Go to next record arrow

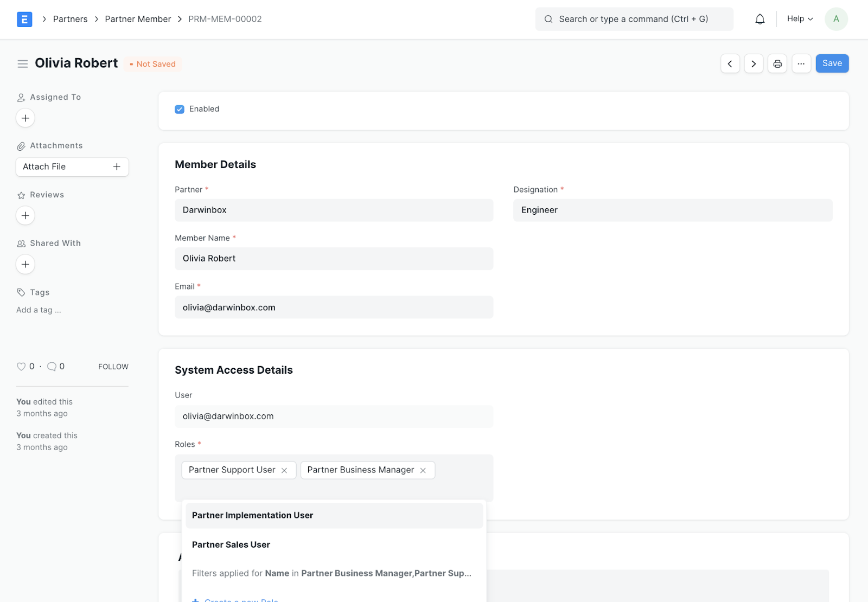(754, 64)
